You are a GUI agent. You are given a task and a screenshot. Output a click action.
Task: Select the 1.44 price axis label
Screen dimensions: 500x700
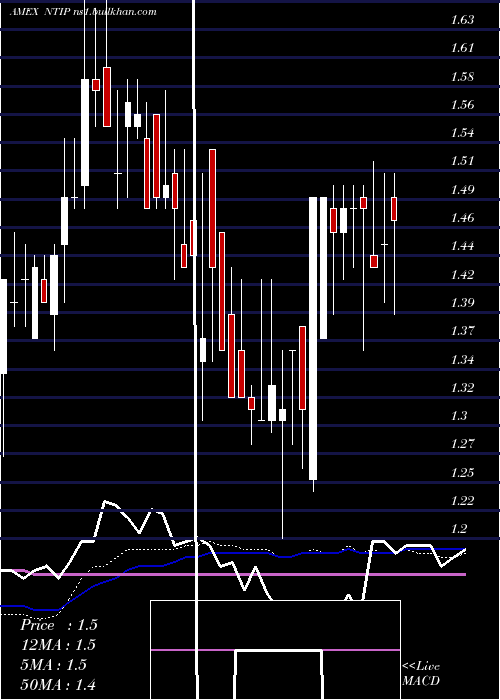tap(462, 246)
